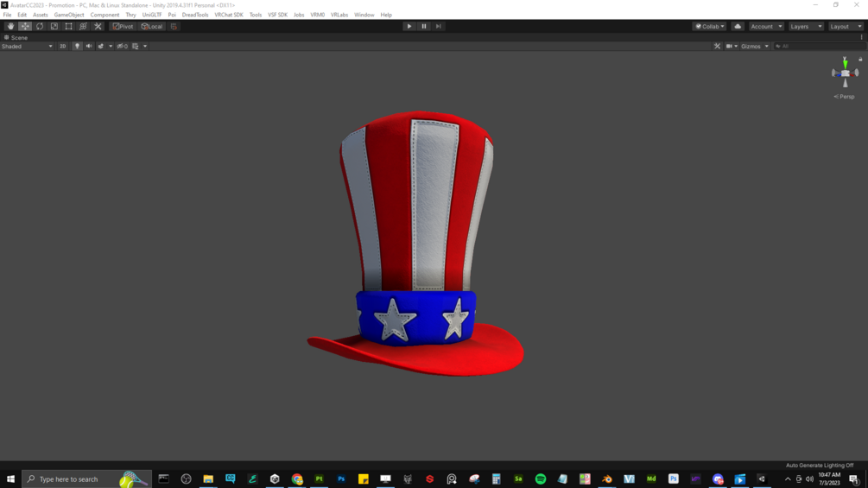Expand the Layers dropdown
Screen dimensions: 868x488
click(x=806, y=26)
